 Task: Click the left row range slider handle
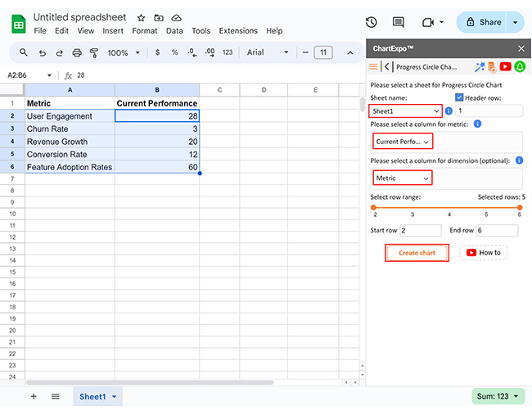click(x=373, y=207)
